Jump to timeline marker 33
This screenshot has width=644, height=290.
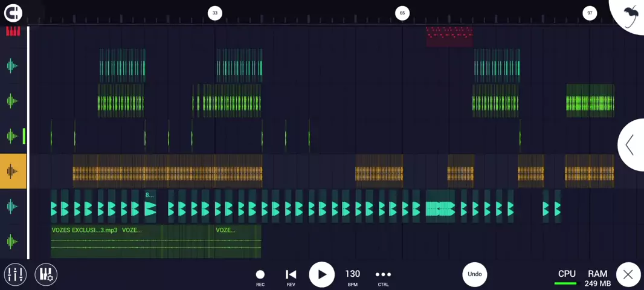coord(214,13)
